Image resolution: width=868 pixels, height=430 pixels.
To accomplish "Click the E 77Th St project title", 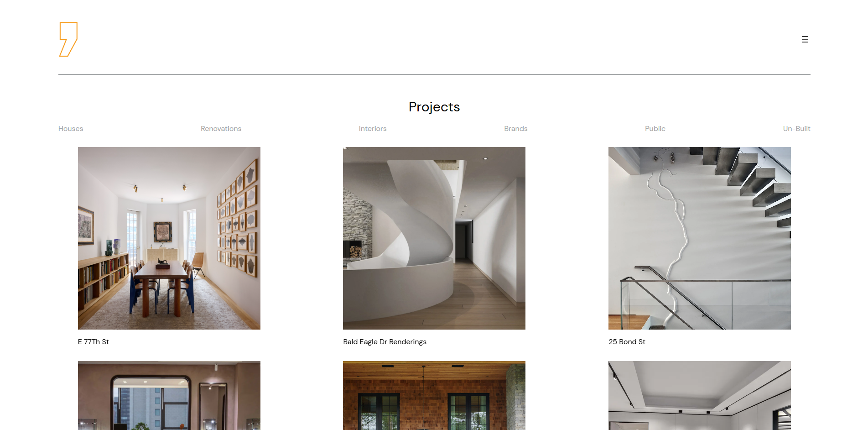I will point(94,342).
